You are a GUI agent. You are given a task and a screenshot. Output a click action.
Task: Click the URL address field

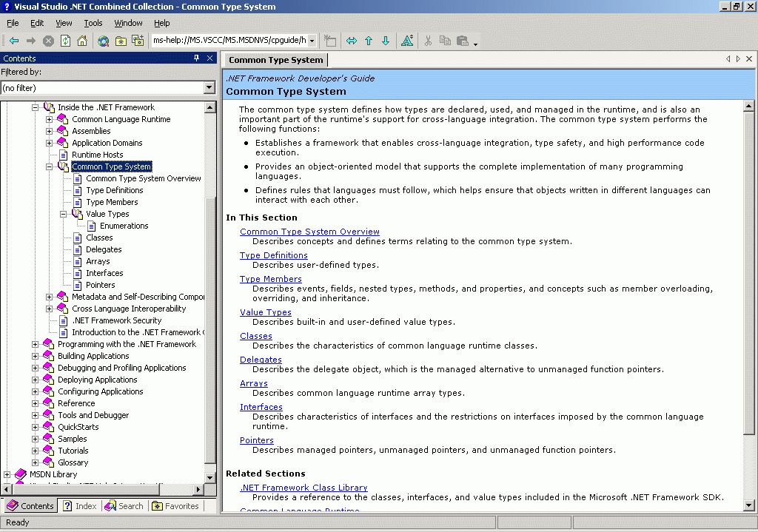click(229, 41)
